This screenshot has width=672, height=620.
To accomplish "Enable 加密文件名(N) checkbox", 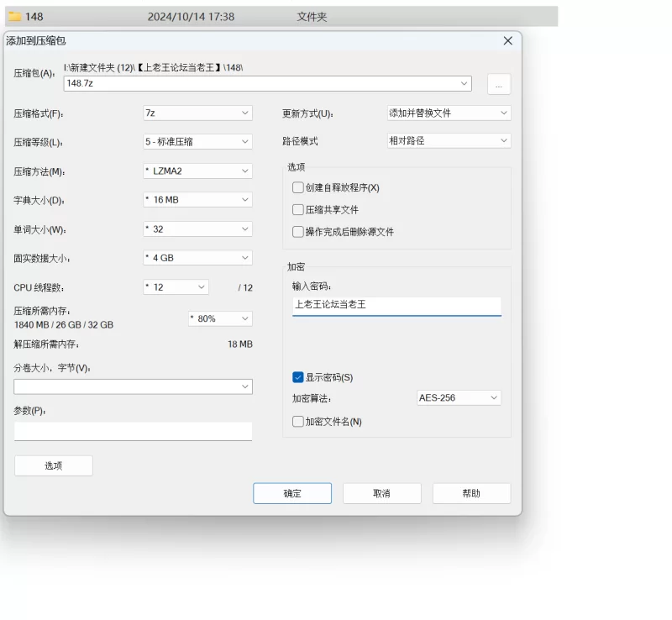I will 298,422.
